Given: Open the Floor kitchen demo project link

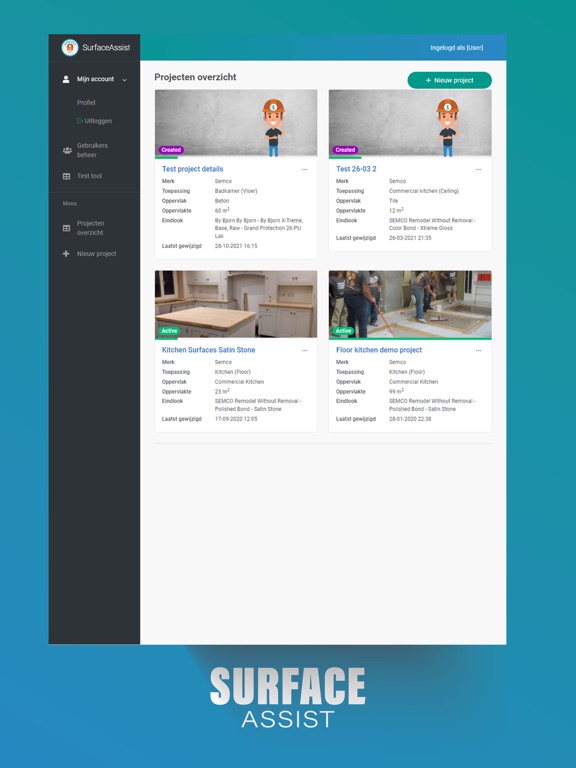Looking at the screenshot, I should coord(379,350).
